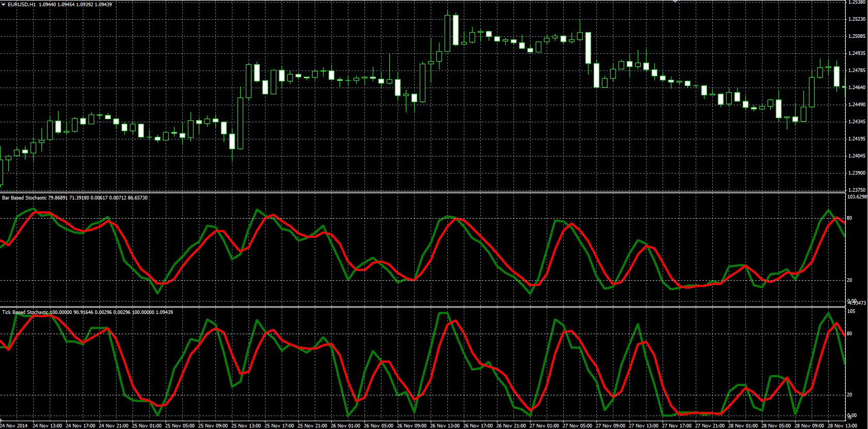Click the 27 Nov 13:00 time label
The height and width of the screenshot is (429, 868).
(643, 426)
